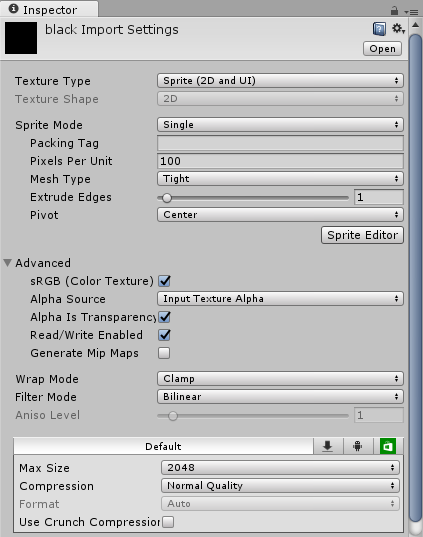Open the Inspector pane options menu
Screen dimensions: 423x537
(411, 12)
